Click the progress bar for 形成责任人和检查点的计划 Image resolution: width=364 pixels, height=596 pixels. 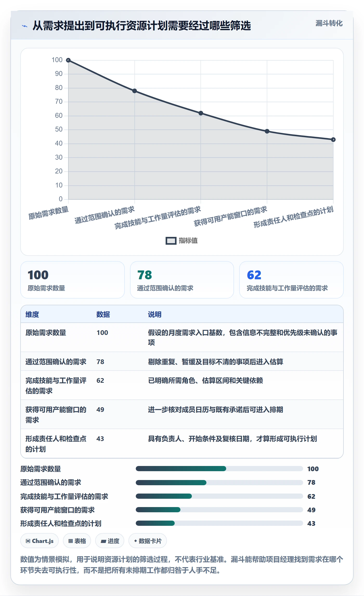click(x=219, y=523)
